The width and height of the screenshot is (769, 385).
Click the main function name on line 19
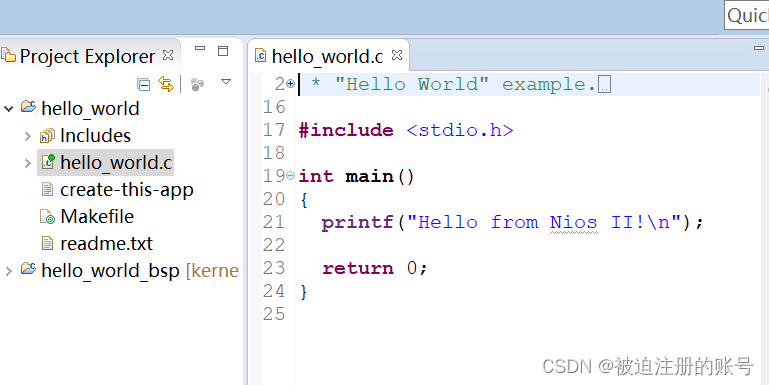pyautogui.click(x=369, y=177)
